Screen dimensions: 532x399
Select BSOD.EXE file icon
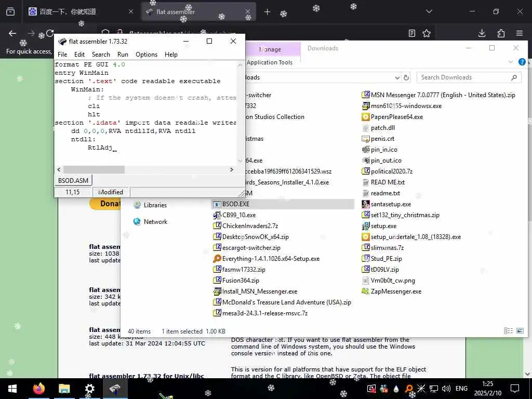[217, 204]
